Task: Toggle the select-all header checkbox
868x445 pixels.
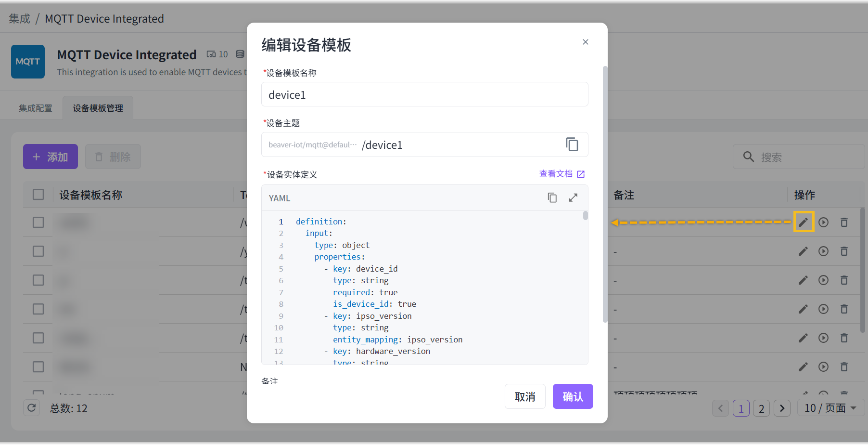Action: click(38, 195)
